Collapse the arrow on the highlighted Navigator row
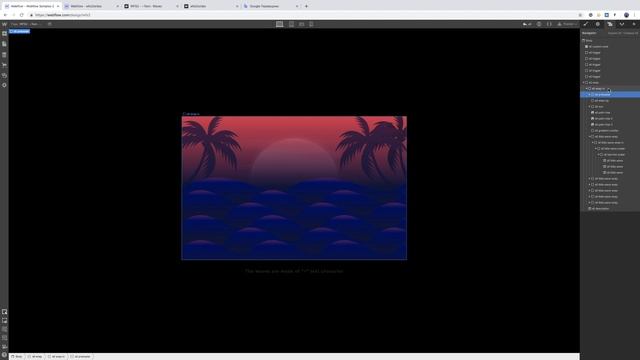The height and width of the screenshot is (360, 640). [x=589, y=95]
